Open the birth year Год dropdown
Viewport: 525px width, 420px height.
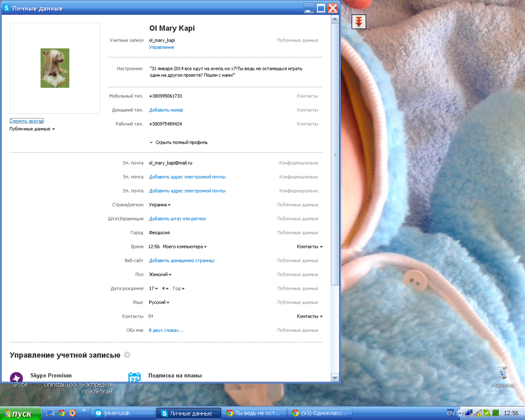coord(178,289)
